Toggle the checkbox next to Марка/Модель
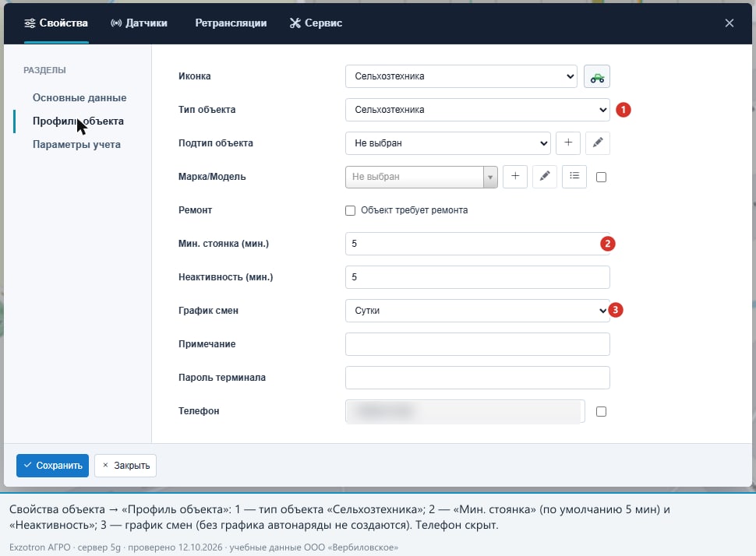Viewport: 756px width, 556px height. coord(601,178)
